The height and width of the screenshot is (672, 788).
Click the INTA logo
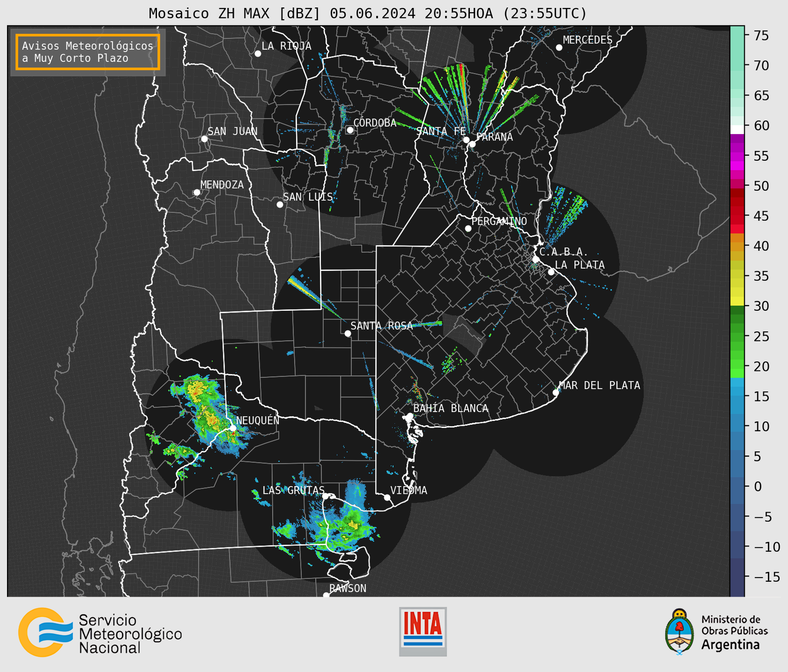pos(423,631)
